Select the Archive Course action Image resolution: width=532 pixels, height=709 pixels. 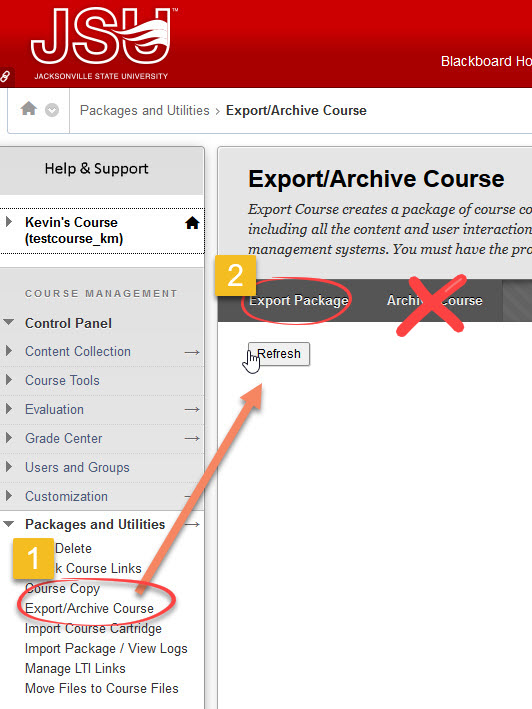pyautogui.click(x=434, y=300)
